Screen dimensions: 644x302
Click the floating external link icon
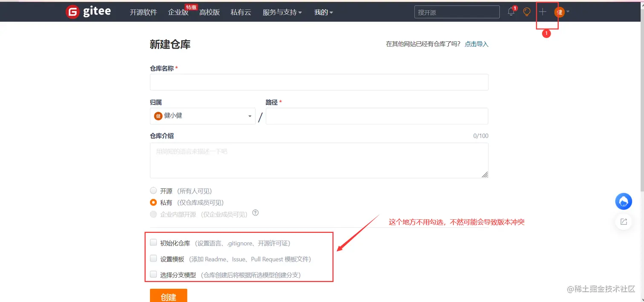pos(624,221)
